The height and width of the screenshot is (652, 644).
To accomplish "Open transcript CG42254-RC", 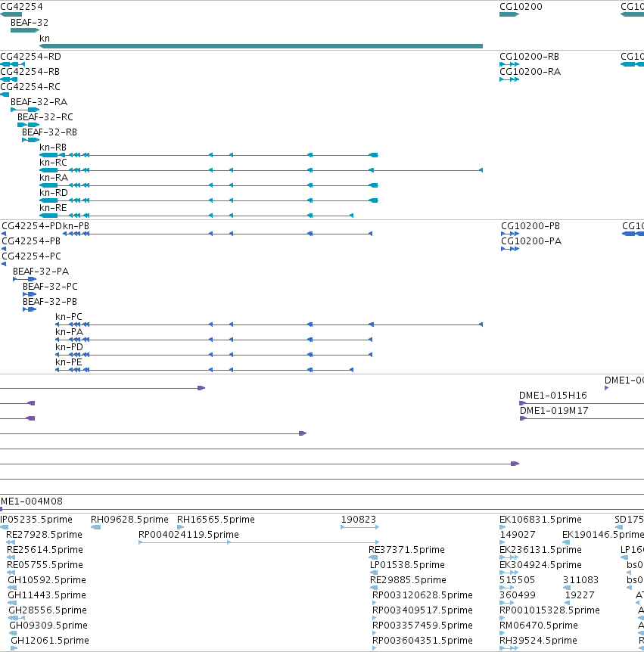I will [30, 86].
